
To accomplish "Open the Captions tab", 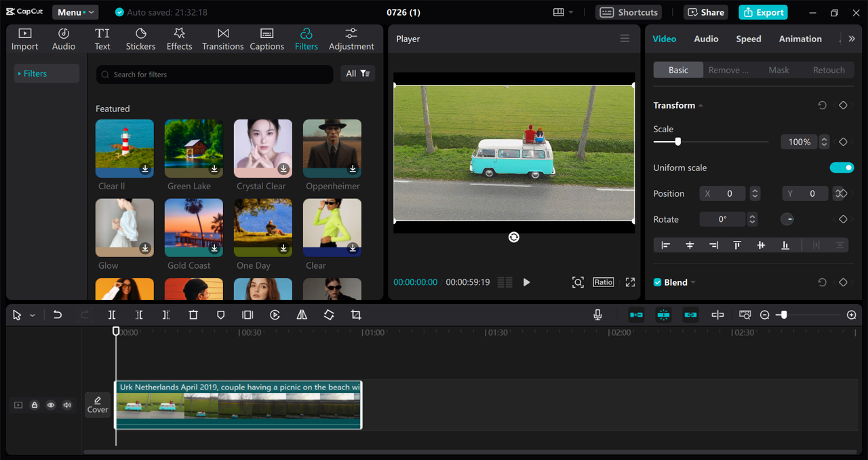I will (267, 39).
